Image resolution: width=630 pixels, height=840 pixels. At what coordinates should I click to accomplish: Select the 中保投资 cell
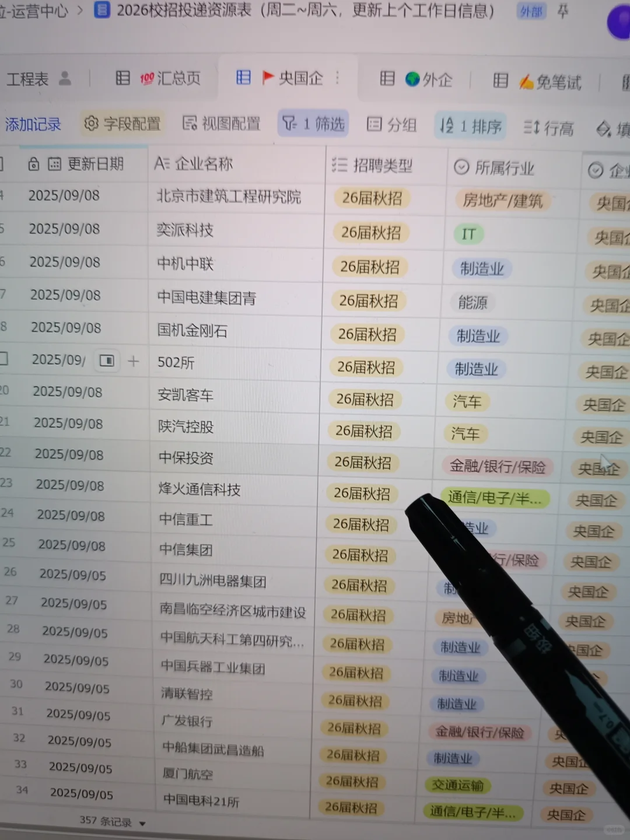click(x=235, y=458)
